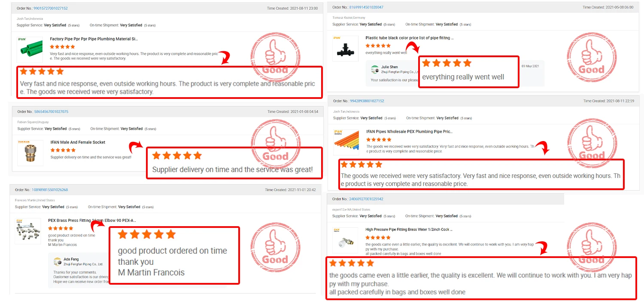The width and height of the screenshot is (644, 301).
Task: Open IFAN Pipes Wholesale PEX Plumbing title
Action: 409,132
